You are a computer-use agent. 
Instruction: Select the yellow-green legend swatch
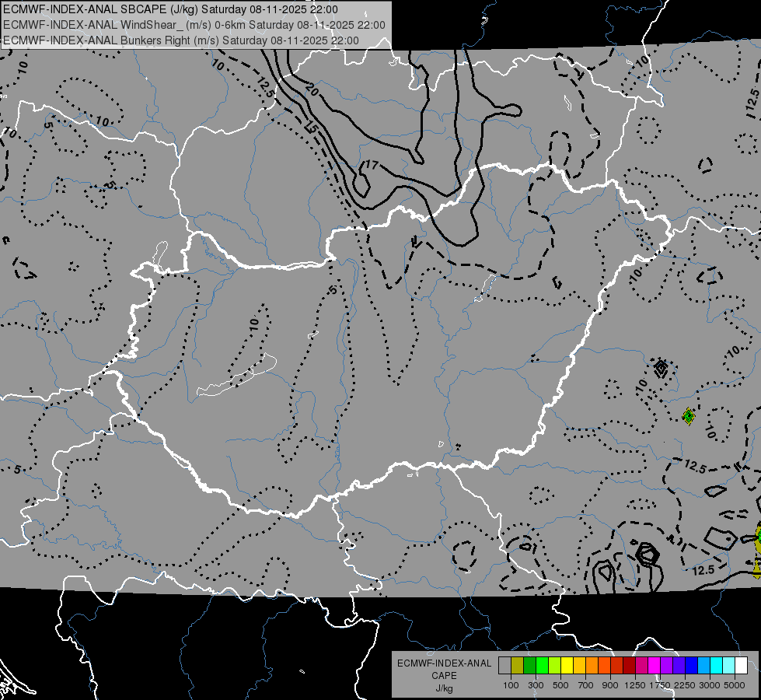(555, 665)
